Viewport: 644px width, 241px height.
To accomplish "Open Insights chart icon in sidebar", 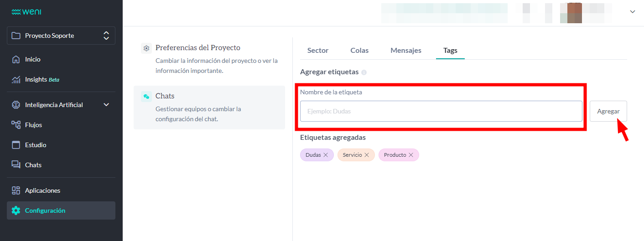I will coord(16,80).
